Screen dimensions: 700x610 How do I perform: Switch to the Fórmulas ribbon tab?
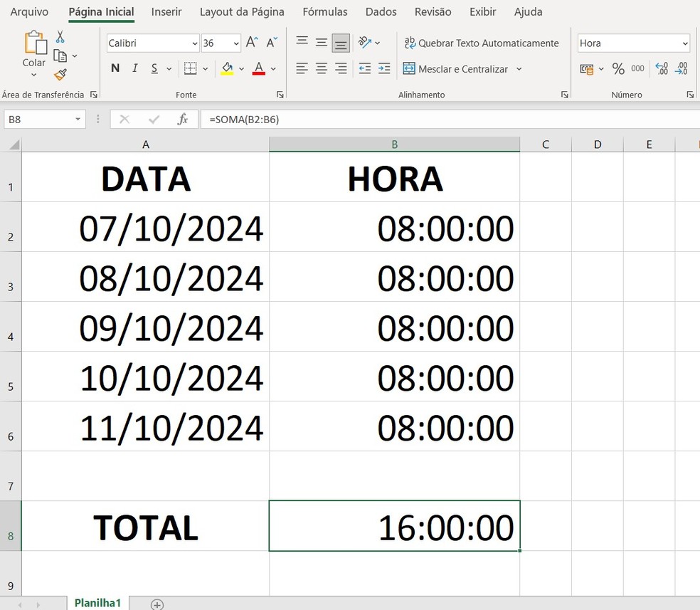coord(324,11)
